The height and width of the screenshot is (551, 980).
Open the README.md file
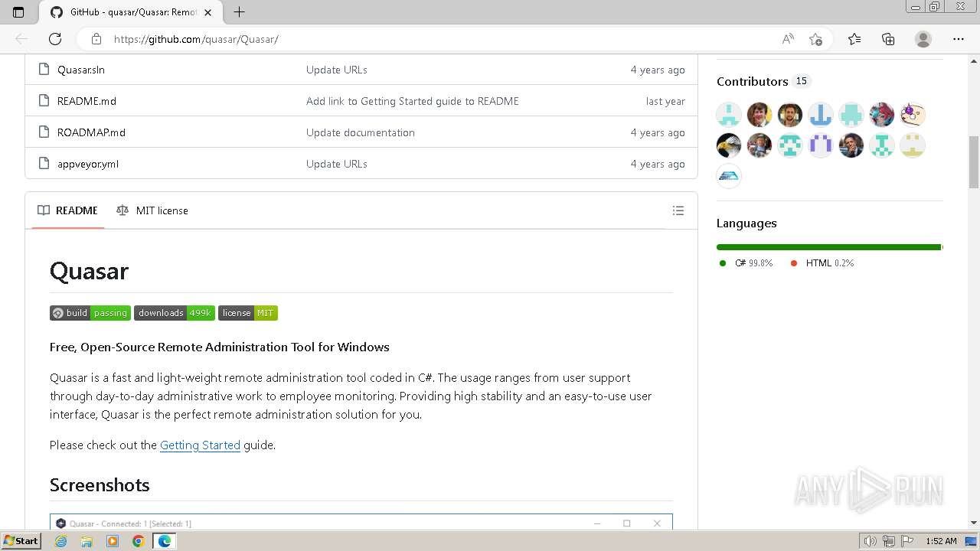87,101
